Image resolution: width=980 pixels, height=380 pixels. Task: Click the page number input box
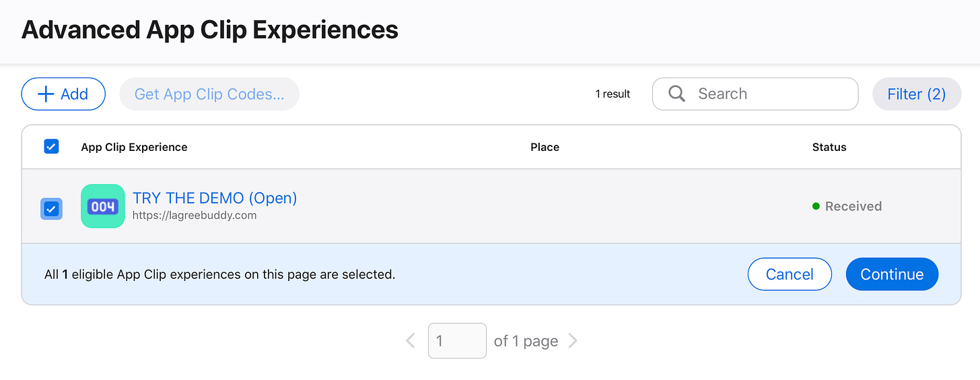(457, 341)
